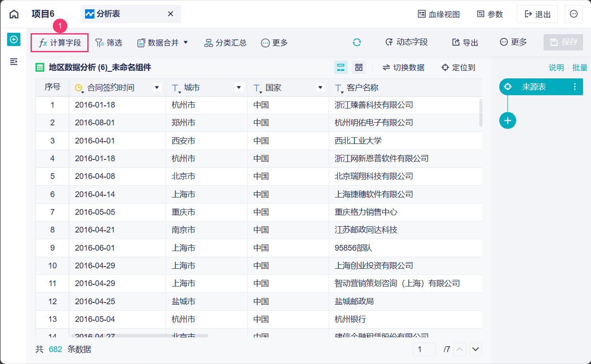Click the 参数 (parameters) icon
Viewport: 591px width, 364px height.
point(489,14)
